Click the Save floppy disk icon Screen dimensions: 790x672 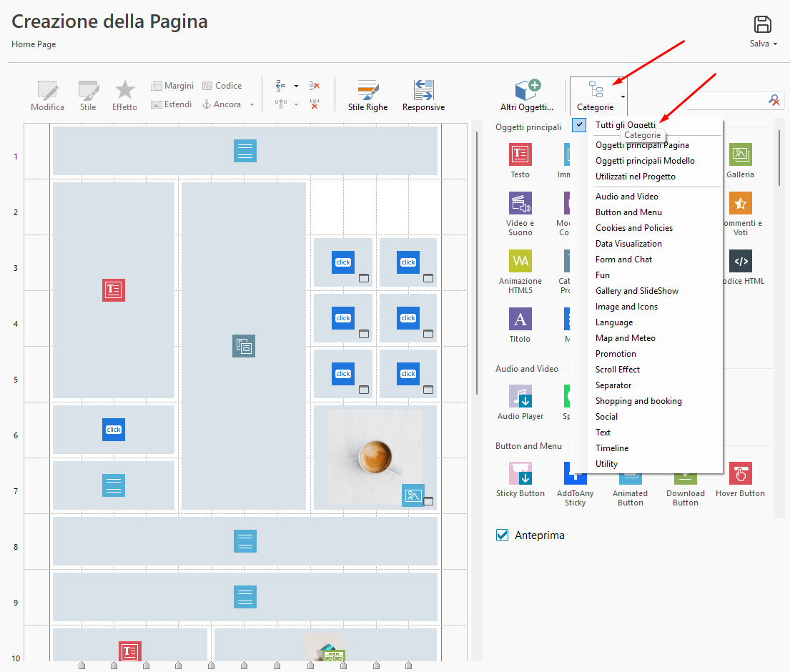tap(763, 24)
